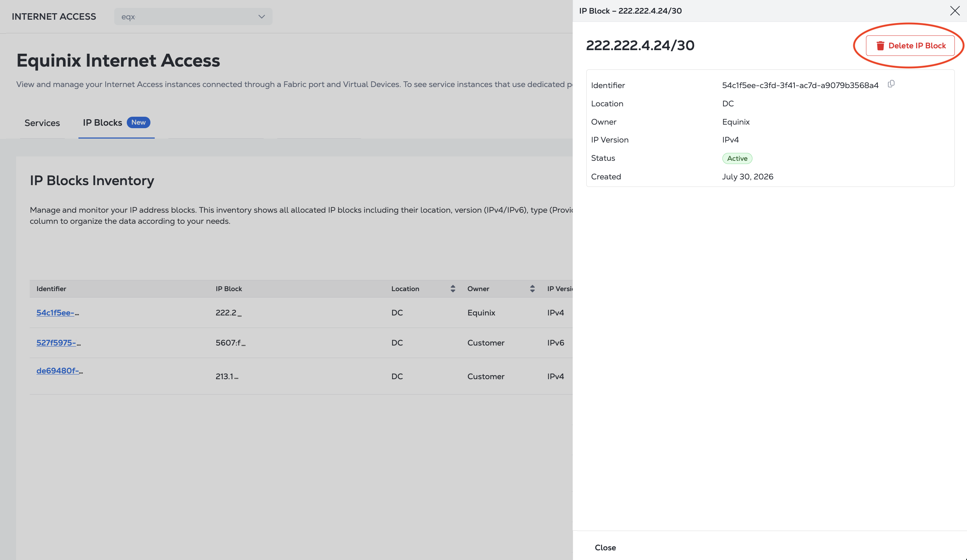Switch to the Services tab
The image size is (967, 560).
[x=42, y=123]
